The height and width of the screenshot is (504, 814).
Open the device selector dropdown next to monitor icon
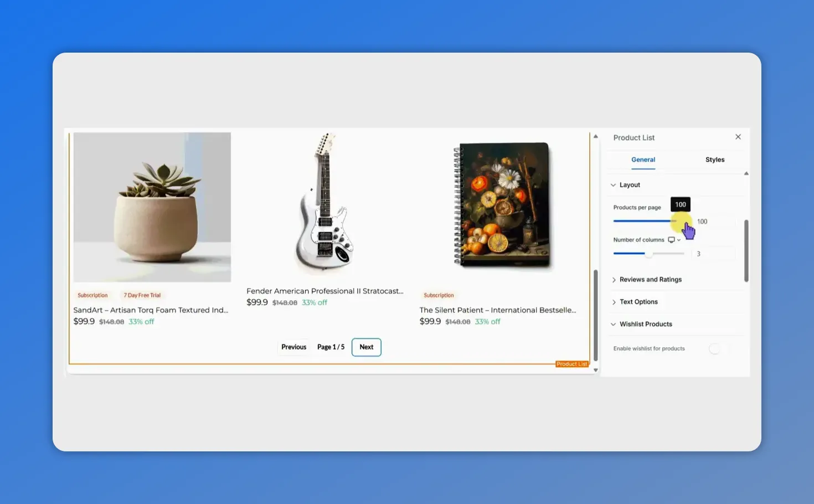click(x=679, y=240)
